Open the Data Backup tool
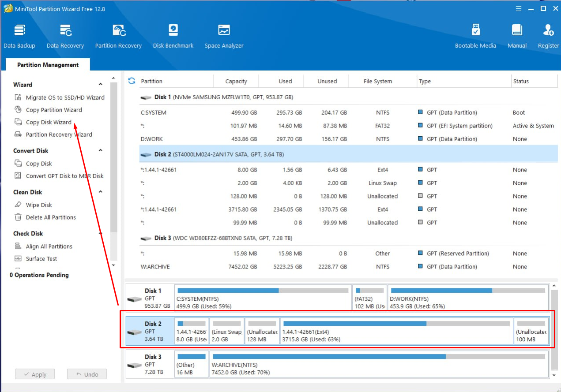 (19, 36)
